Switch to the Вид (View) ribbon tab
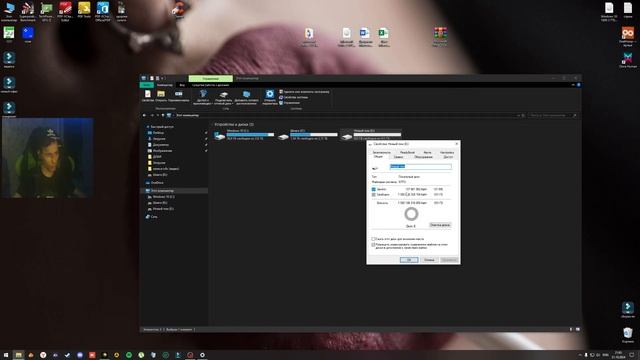Screen dimensions: 640x360 coord(182,85)
